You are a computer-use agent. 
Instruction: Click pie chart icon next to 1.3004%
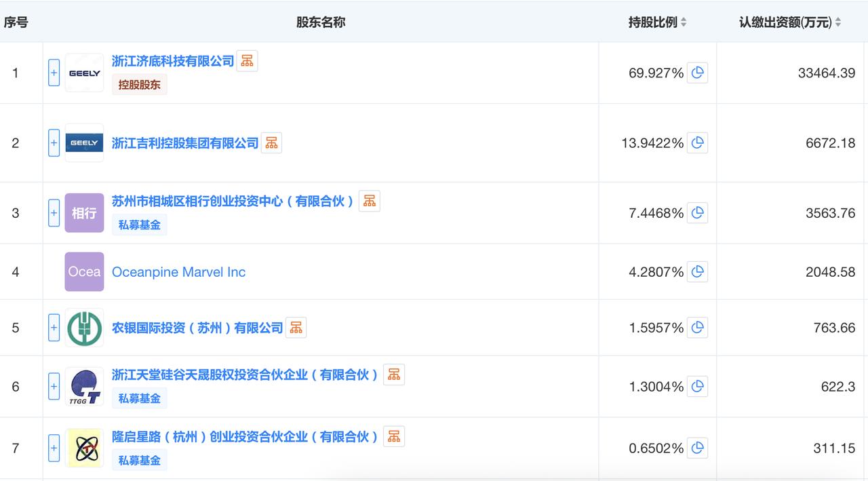click(x=697, y=387)
